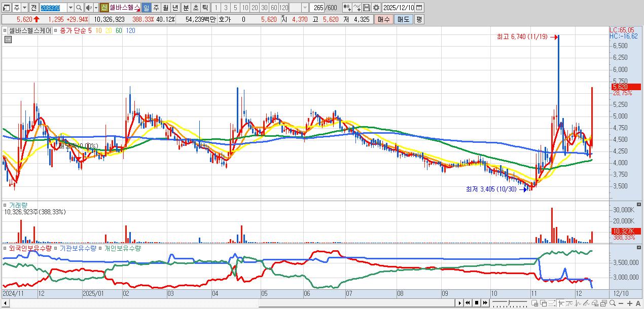Image resolution: width=644 pixels, height=309 pixels.
Task: Click the A text tool icon
Action: point(638,303)
